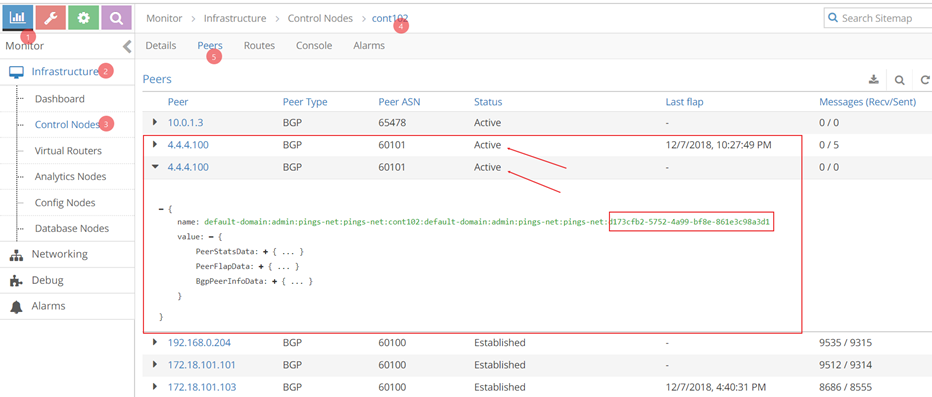Click cont102 in the breadcrumb
The image size is (932, 397).
(x=390, y=18)
